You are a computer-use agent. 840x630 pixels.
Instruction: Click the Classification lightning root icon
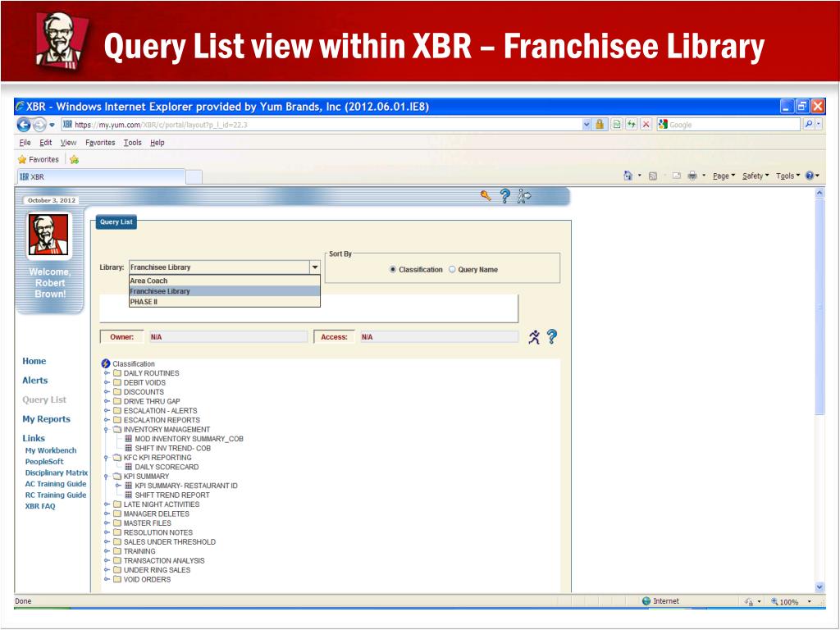106,363
